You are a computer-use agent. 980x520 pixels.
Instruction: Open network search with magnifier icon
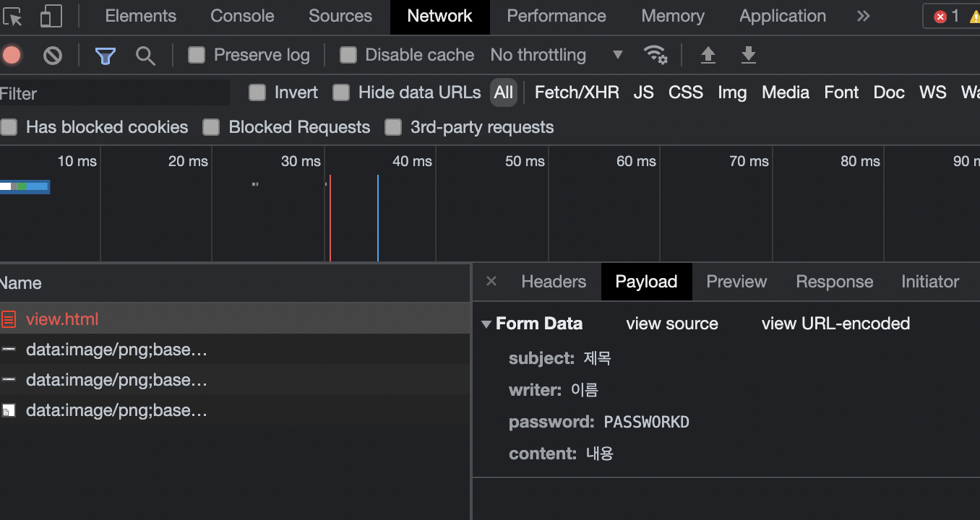[146, 56]
